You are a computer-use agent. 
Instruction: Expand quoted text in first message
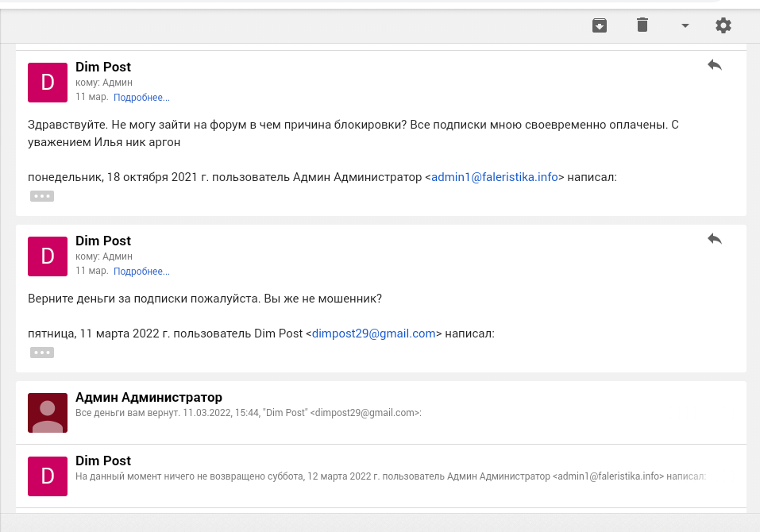click(42, 196)
